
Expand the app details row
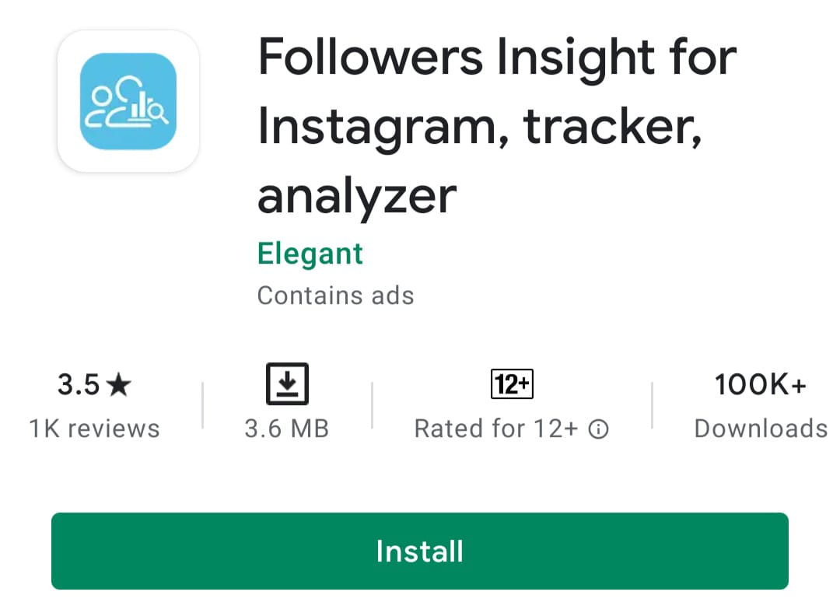click(x=420, y=404)
